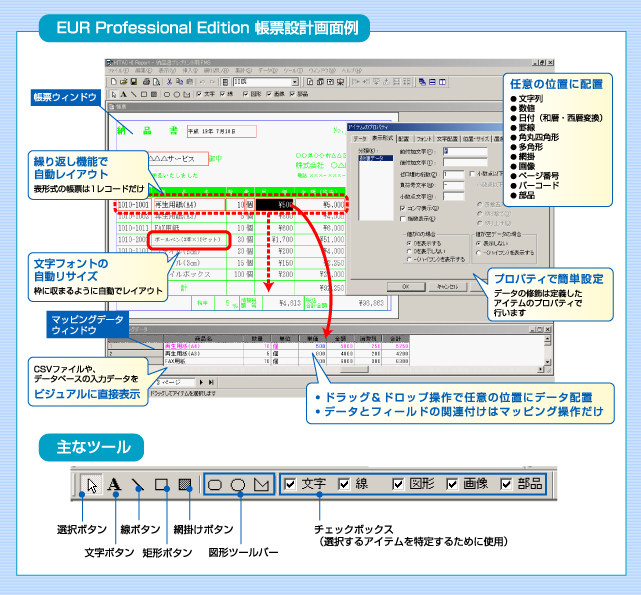
Task: Click the Undo arrow icon
Action: coord(202,82)
